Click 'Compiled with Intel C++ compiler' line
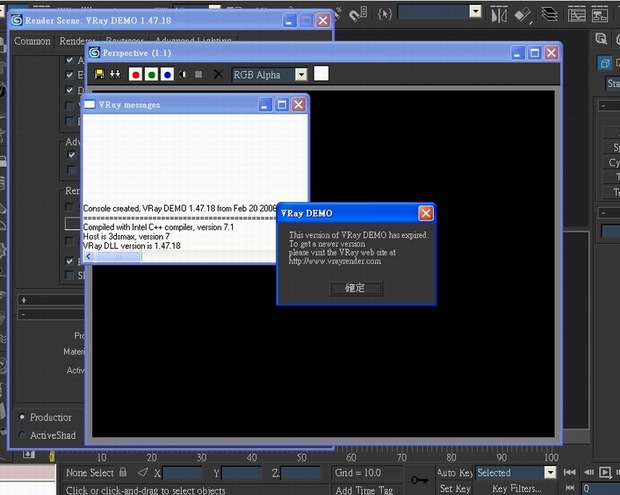Screen dimensions: 620x495 [158, 227]
